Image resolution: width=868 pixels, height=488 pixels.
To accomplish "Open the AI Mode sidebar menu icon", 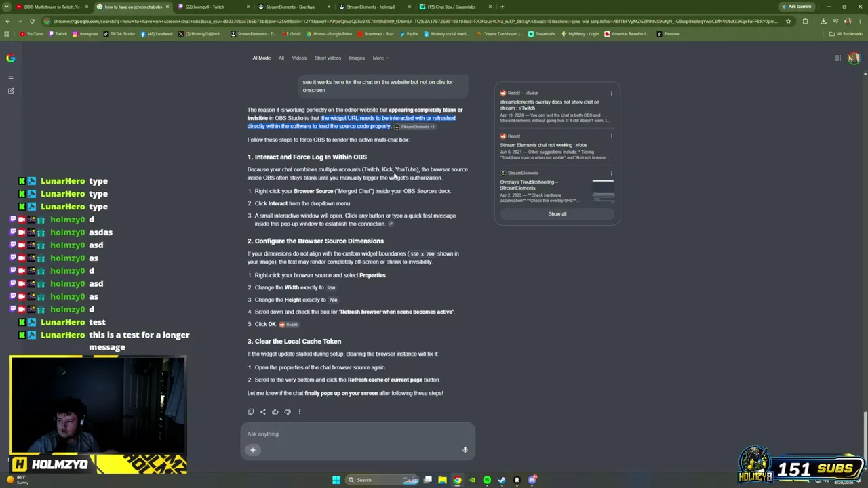I will tap(11, 77).
